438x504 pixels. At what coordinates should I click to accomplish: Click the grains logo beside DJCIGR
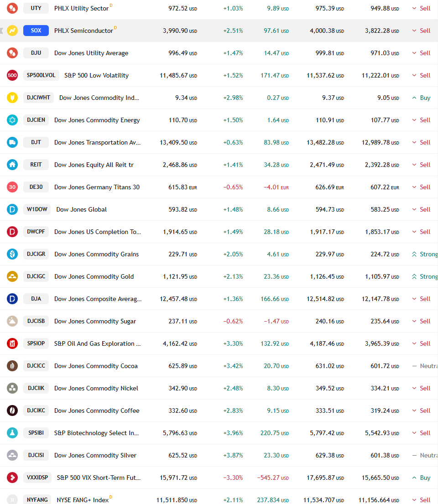pos(12,254)
